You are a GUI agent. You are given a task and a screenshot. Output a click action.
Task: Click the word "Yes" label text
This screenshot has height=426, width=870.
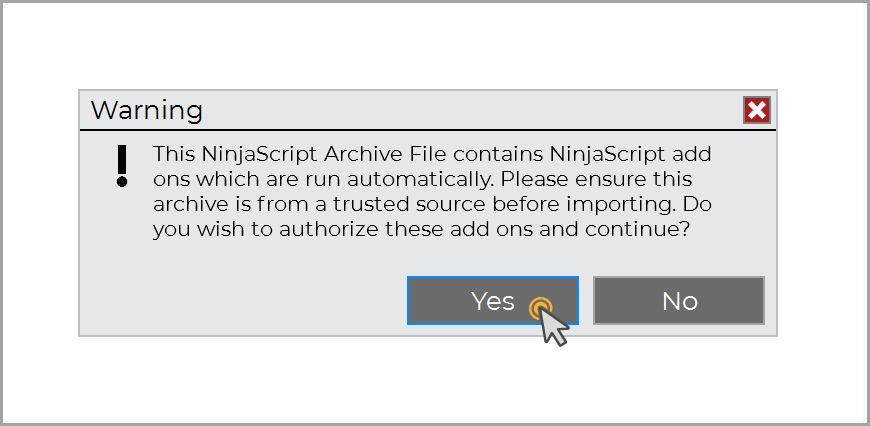(492, 301)
